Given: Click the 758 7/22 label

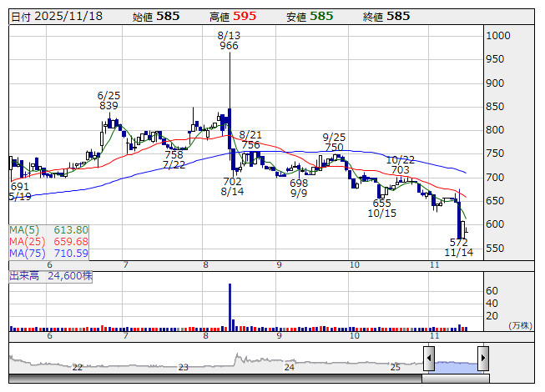Looking at the screenshot, I should click(x=174, y=159).
